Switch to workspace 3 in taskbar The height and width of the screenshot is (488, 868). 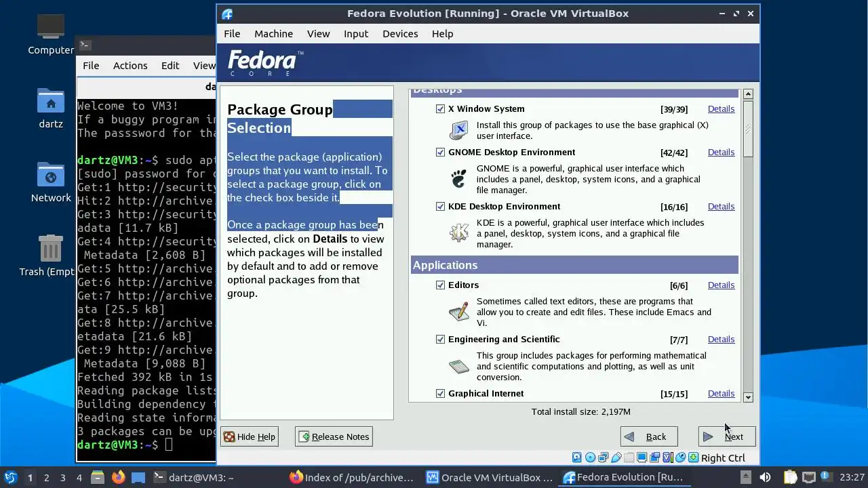(x=62, y=477)
